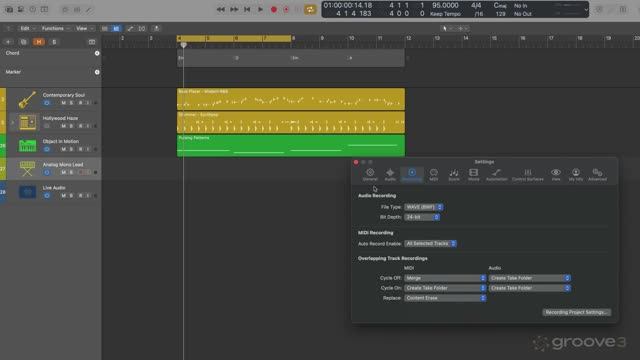Toggle the yellow Cycle mode button

(310, 9)
